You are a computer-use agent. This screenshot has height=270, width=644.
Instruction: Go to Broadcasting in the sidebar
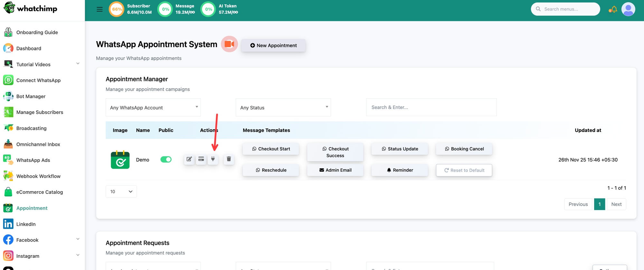(x=31, y=128)
